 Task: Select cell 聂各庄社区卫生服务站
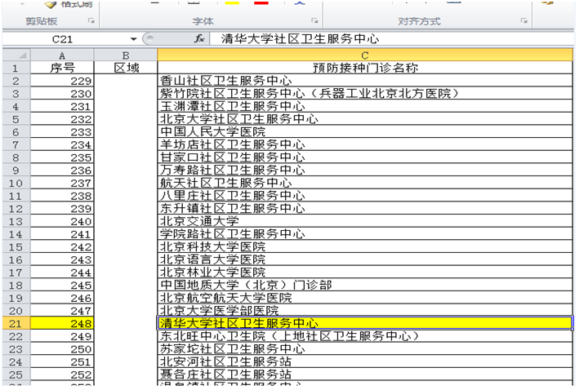pyautogui.click(x=365, y=374)
